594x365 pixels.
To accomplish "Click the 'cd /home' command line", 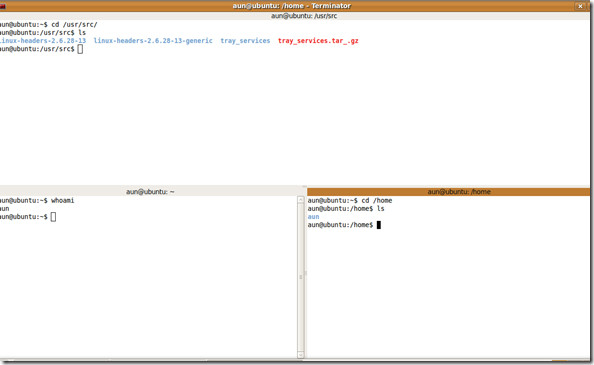I will coord(350,200).
